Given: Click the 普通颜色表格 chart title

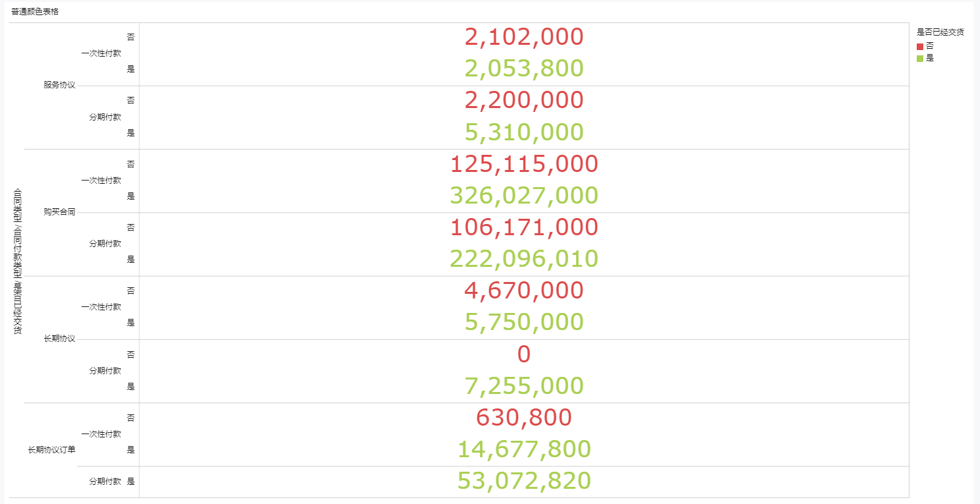Looking at the screenshot, I should pyautogui.click(x=35, y=11).
